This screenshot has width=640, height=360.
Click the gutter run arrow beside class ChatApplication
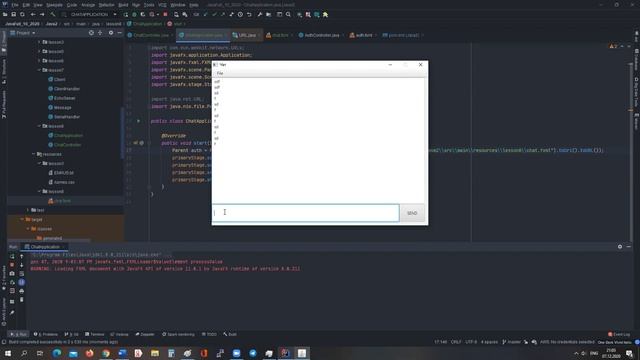138,121
